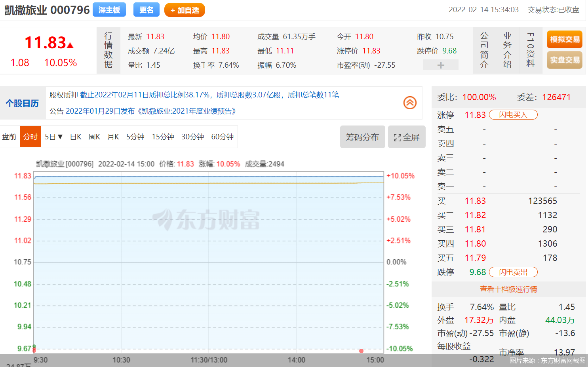Click the 10.05% change value in header
The image size is (588, 367).
pyautogui.click(x=61, y=63)
